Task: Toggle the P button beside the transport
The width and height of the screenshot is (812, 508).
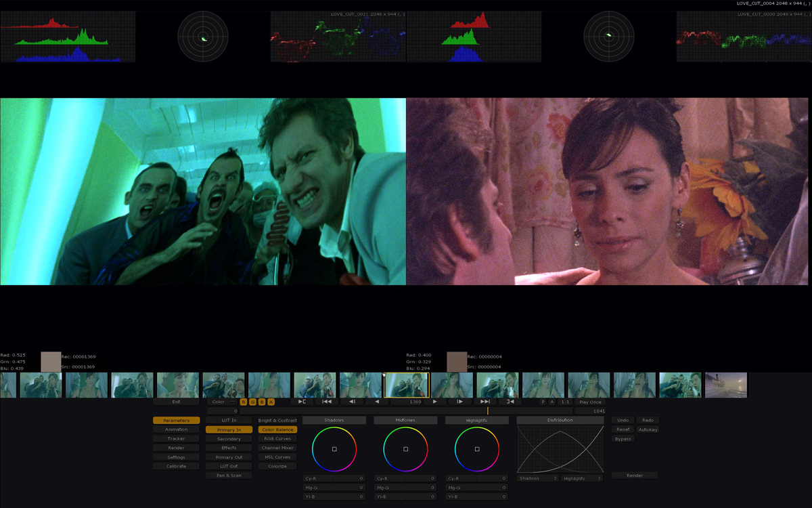Action: click(x=543, y=402)
